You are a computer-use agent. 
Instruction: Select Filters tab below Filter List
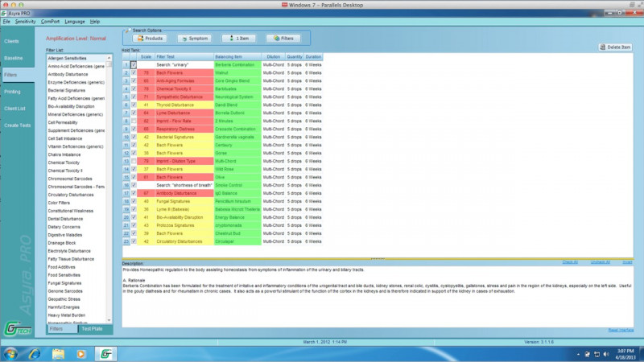[62, 329]
